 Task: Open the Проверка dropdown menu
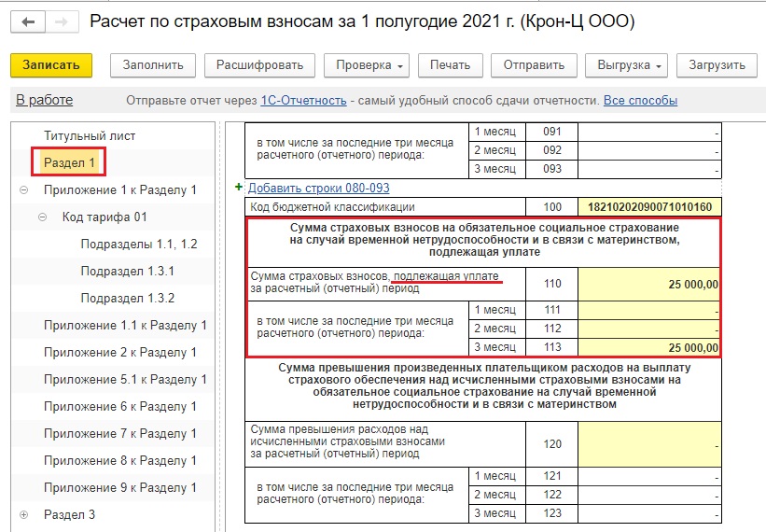366,65
